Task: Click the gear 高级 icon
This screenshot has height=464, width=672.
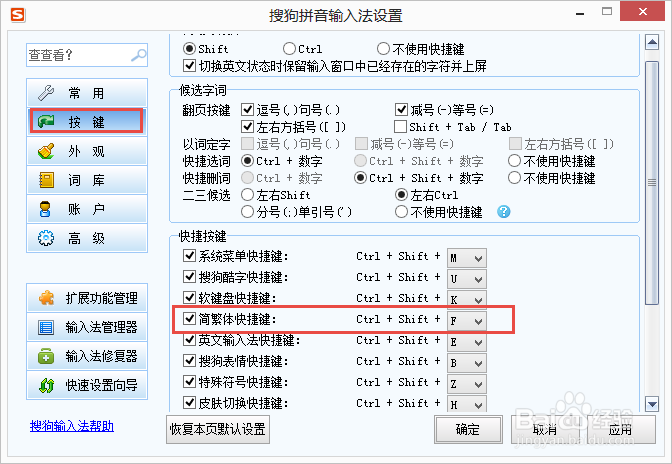Action: click(46, 238)
